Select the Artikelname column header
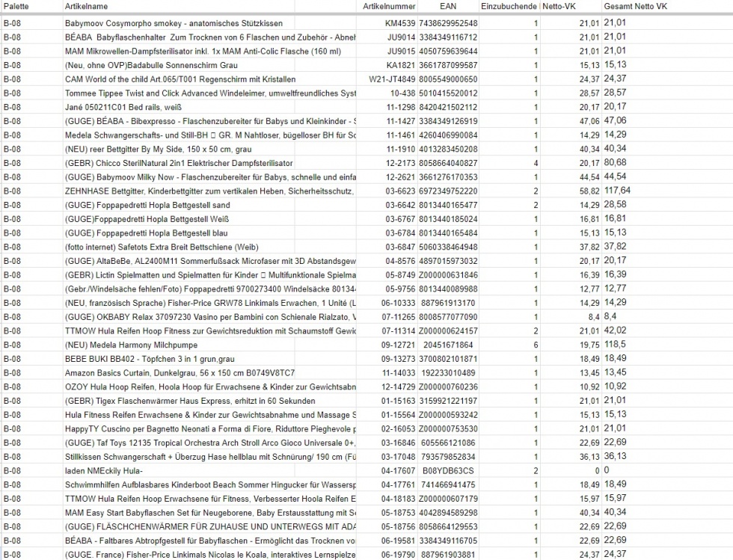The height and width of the screenshot is (560, 733). pyautogui.click(x=86, y=7)
